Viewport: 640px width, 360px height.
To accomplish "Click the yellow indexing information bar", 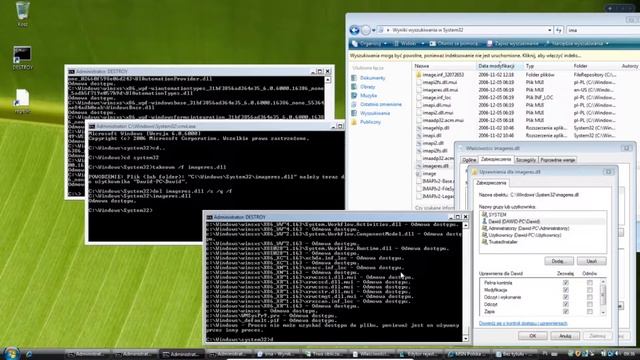I will tap(493, 56).
